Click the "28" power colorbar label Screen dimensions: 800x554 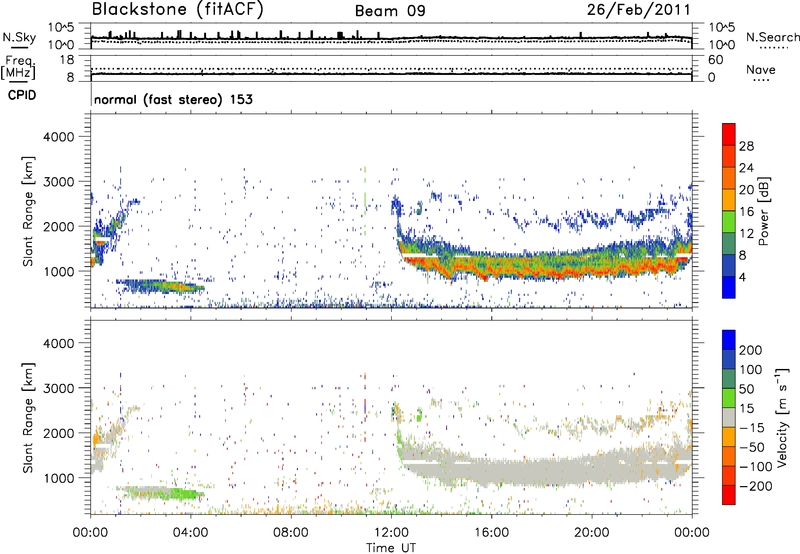tap(746, 146)
